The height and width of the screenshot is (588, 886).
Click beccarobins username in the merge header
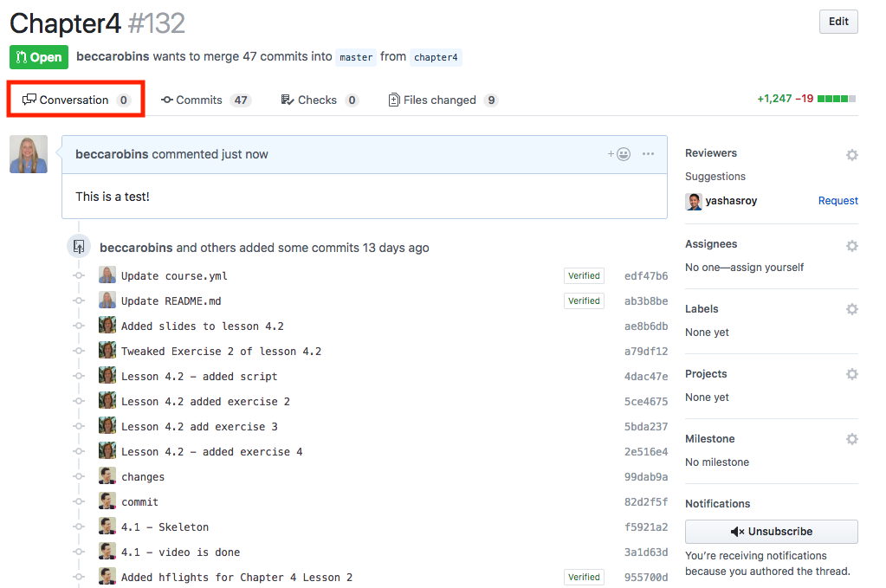pyautogui.click(x=113, y=56)
